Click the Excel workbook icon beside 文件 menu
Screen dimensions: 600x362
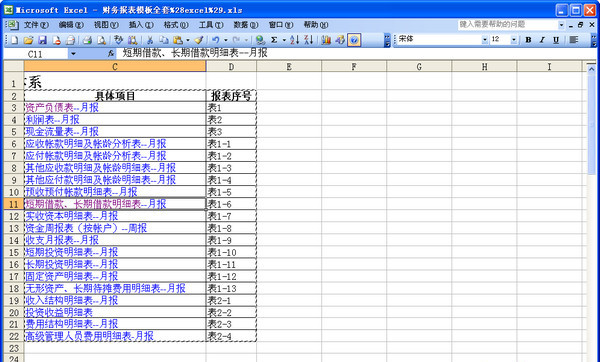(12, 25)
